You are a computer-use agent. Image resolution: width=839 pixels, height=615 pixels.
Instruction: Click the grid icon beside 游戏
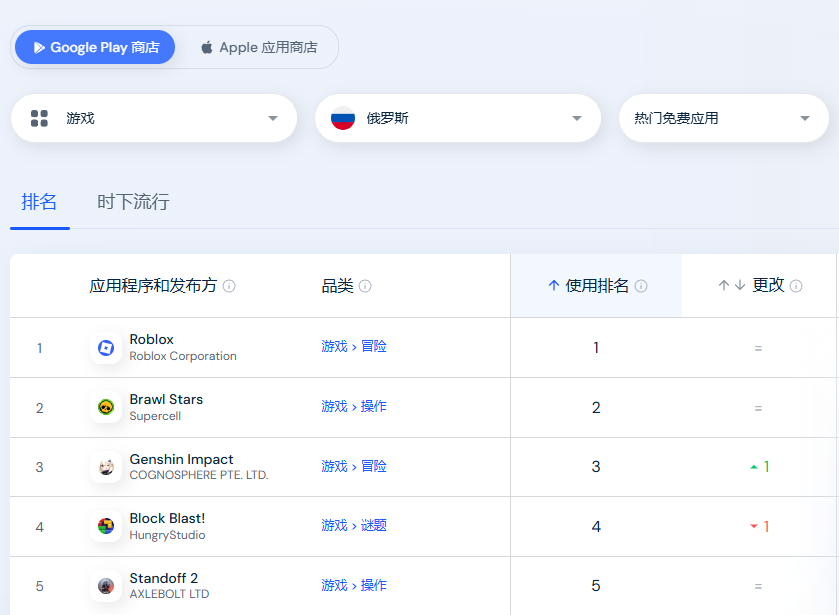39,118
